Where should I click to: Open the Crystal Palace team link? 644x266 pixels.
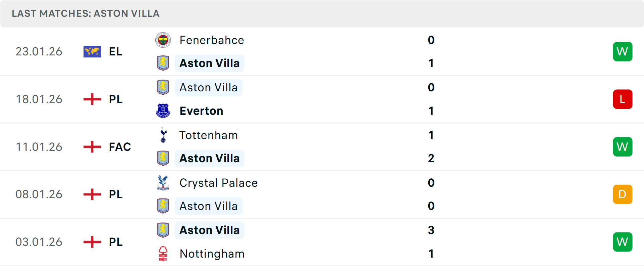(x=218, y=183)
